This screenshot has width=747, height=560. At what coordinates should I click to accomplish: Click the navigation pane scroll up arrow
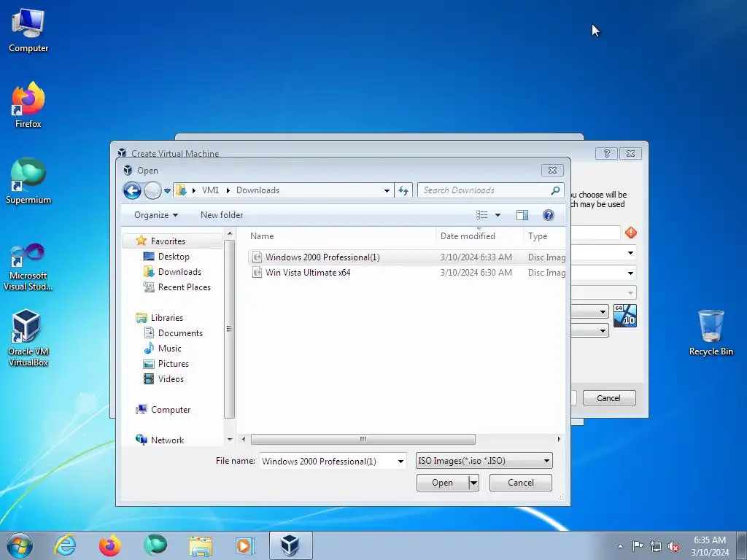point(230,234)
